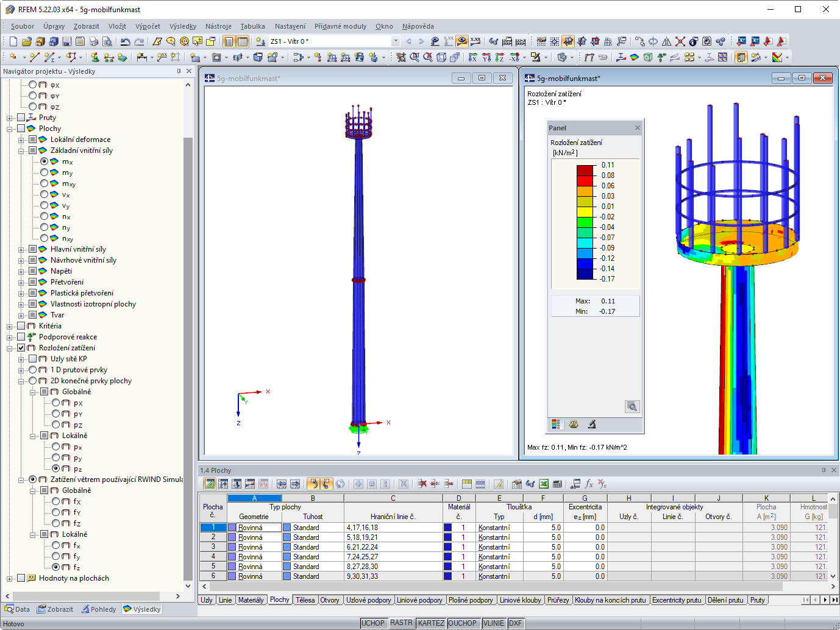Click the open folder icon in the toolbar
The height and width of the screenshot is (630, 840).
(x=26, y=41)
